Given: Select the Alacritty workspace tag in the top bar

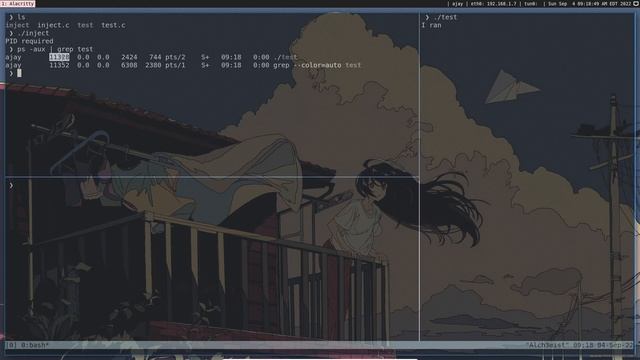Looking at the screenshot, I should pyautogui.click(x=18, y=4).
